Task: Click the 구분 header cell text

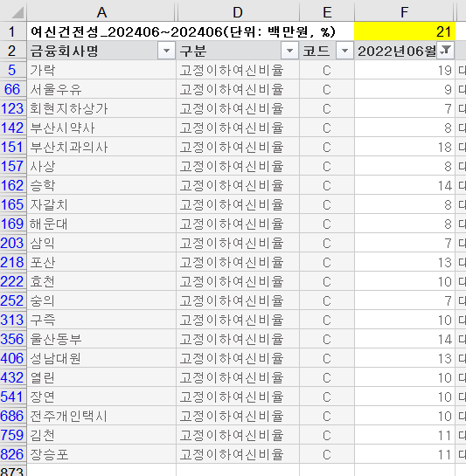Action: tap(193, 51)
